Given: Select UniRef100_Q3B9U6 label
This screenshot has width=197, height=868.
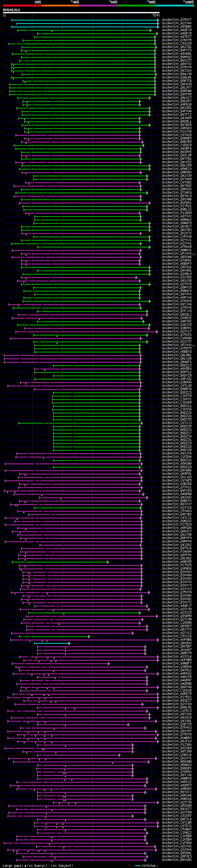Looking at the screenshot, I should click(177, 382).
